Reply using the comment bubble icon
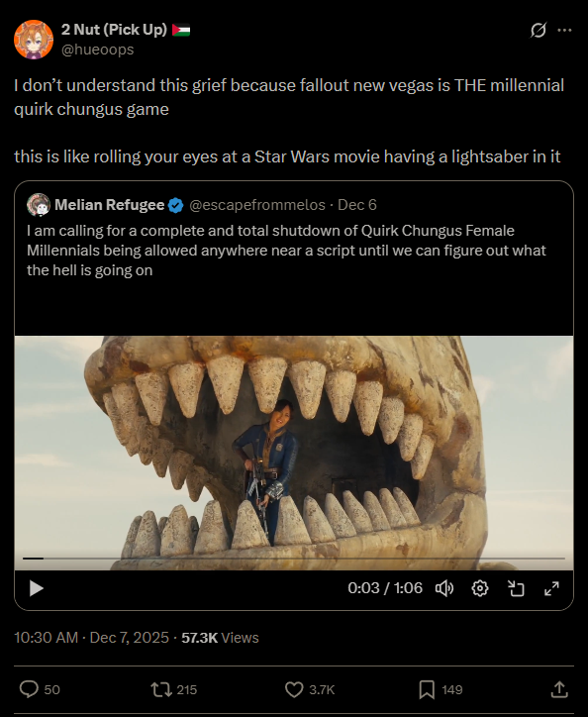 click(29, 689)
